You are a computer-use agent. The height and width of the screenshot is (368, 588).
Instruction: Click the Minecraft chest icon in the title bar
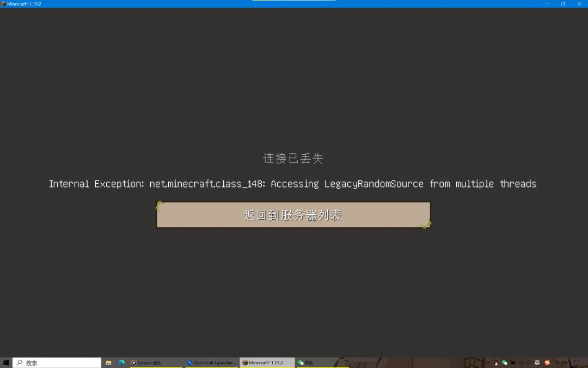(3, 4)
